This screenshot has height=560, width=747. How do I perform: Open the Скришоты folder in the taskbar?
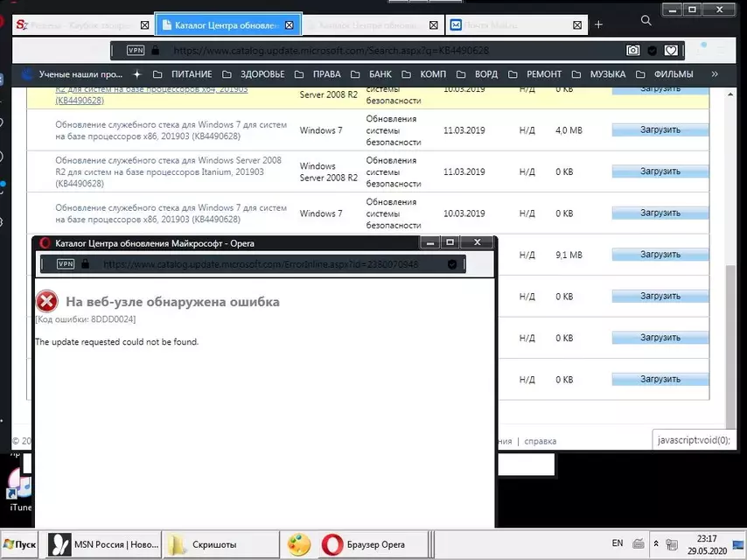[220, 544]
